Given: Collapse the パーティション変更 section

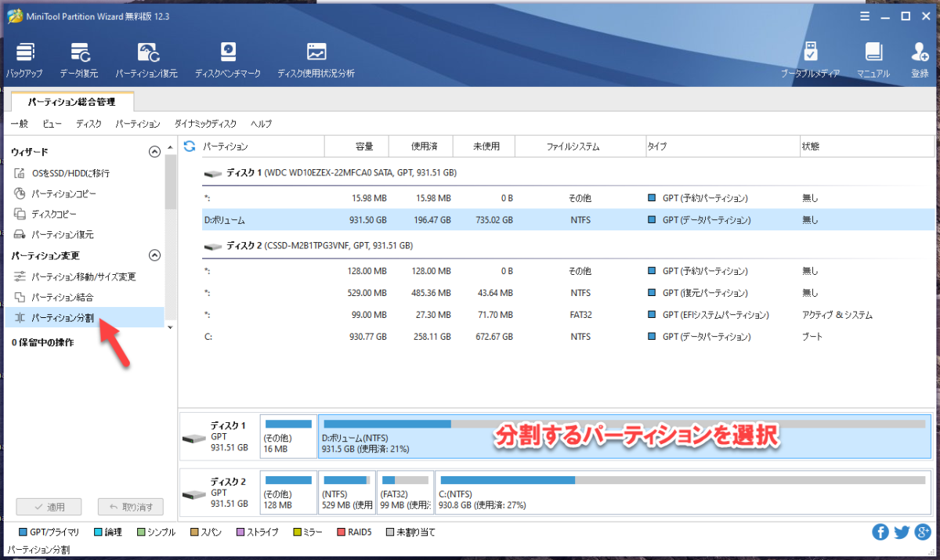Looking at the screenshot, I should coord(154,255).
